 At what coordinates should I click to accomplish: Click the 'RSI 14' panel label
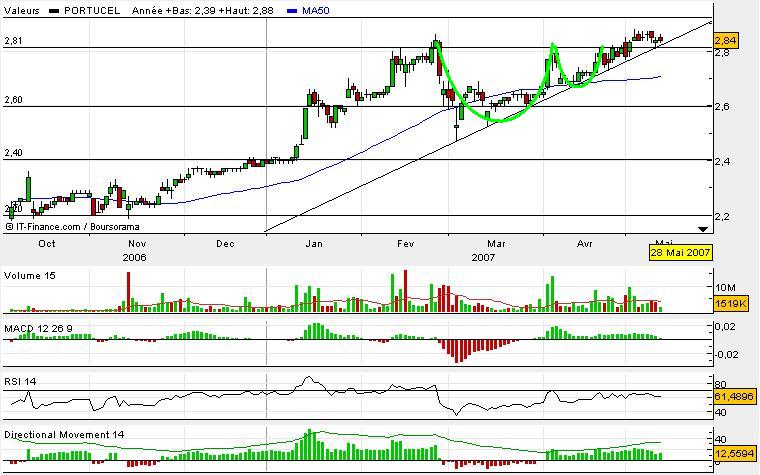[20, 381]
